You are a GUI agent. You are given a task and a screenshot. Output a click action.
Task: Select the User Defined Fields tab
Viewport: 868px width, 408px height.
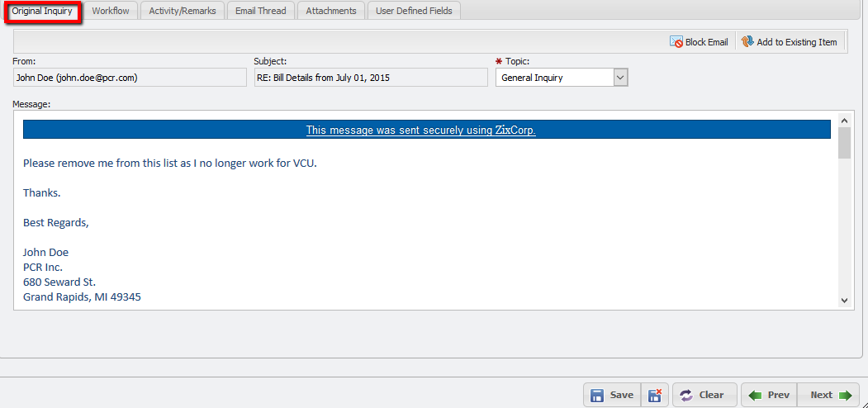point(414,11)
